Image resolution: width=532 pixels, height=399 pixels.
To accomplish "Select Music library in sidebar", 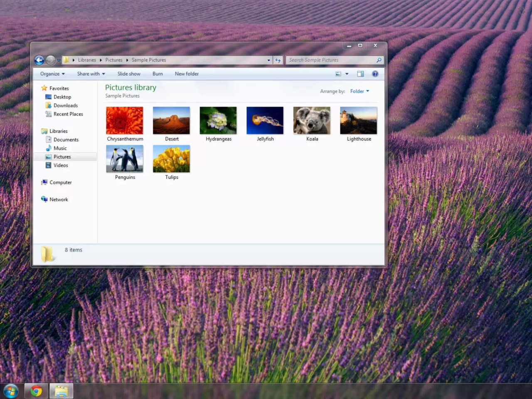I will (x=60, y=148).
